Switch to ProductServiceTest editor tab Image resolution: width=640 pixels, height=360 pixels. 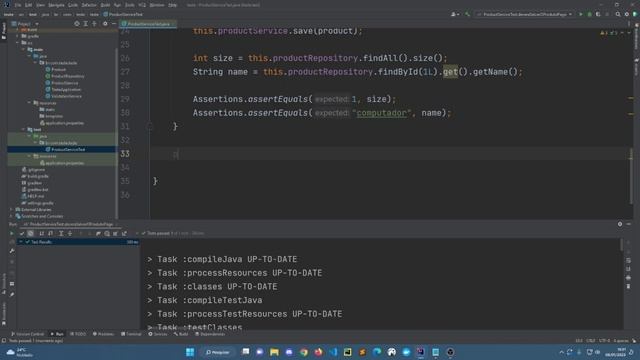(148, 24)
